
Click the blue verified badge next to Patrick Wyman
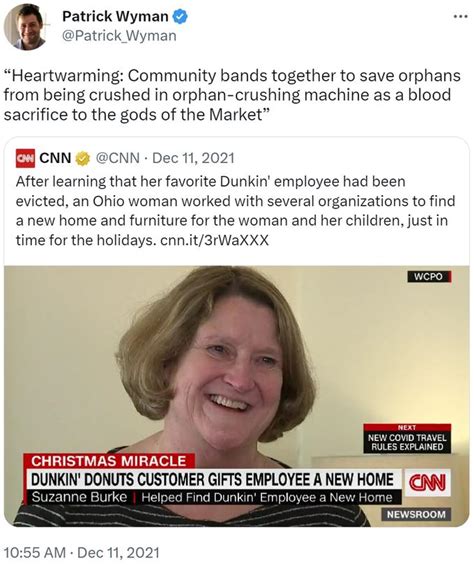(180, 17)
